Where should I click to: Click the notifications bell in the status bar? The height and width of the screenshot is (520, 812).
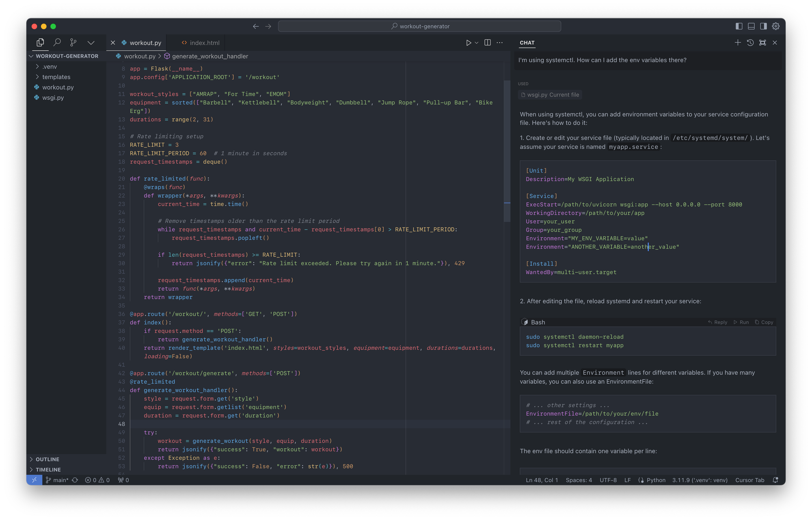pyautogui.click(x=775, y=480)
